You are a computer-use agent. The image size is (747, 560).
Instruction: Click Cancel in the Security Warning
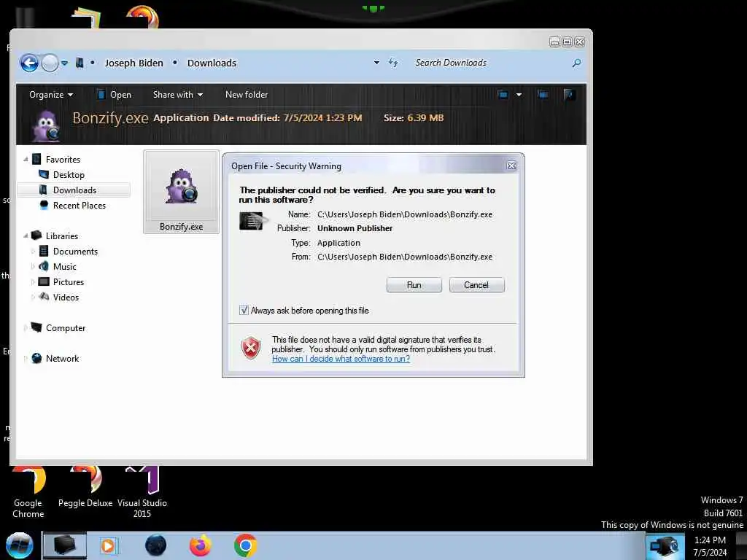[476, 285]
